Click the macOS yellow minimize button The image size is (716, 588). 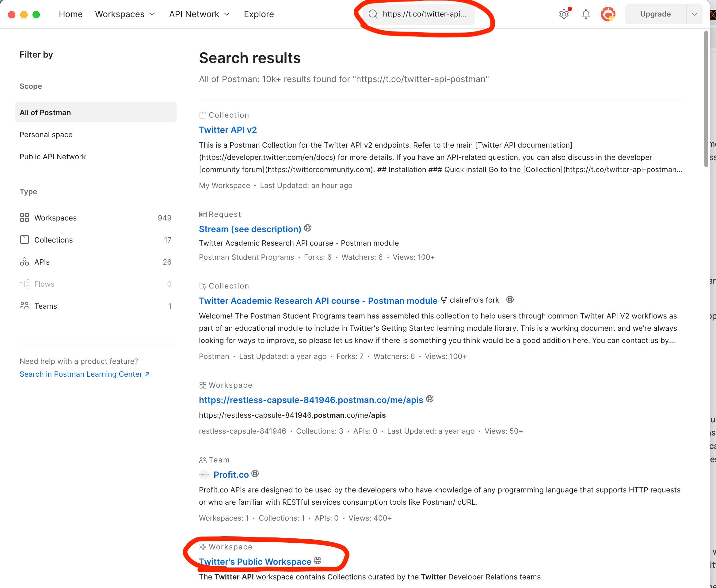24,15
